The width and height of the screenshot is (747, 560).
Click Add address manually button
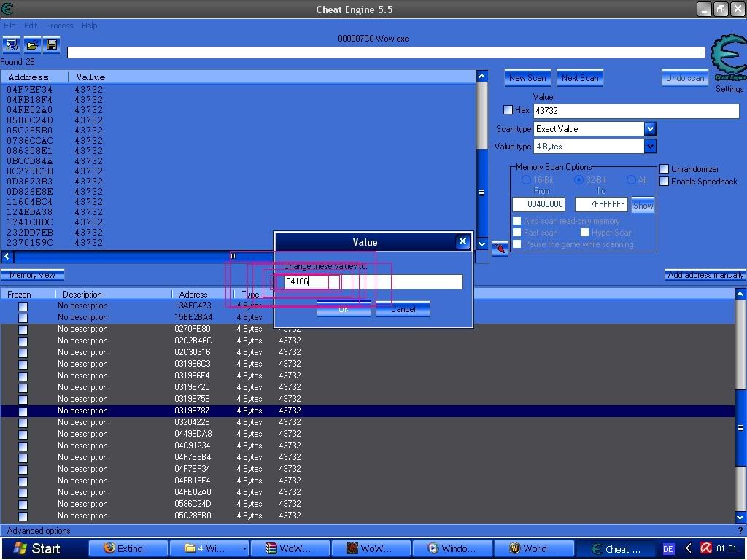[705, 275]
